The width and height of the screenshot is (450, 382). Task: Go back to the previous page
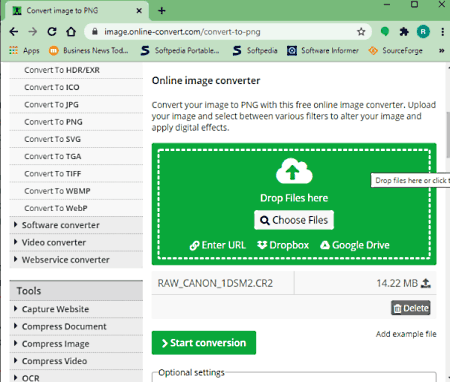(14, 32)
